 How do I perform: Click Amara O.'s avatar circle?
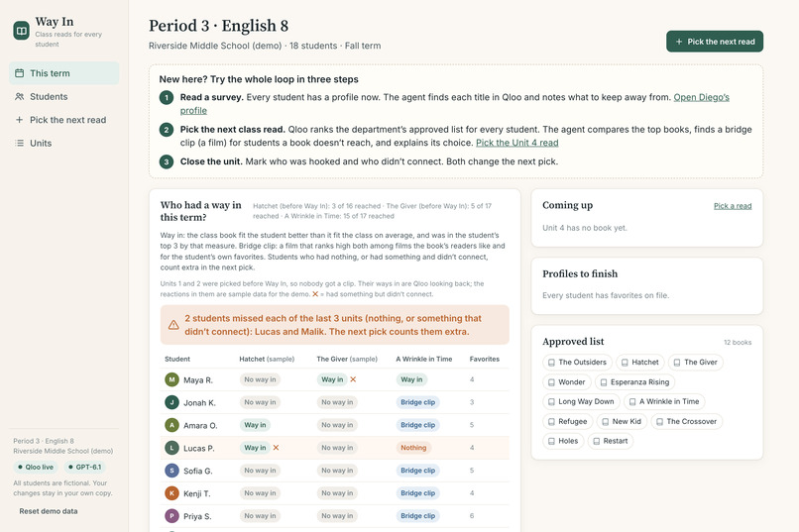[171, 425]
